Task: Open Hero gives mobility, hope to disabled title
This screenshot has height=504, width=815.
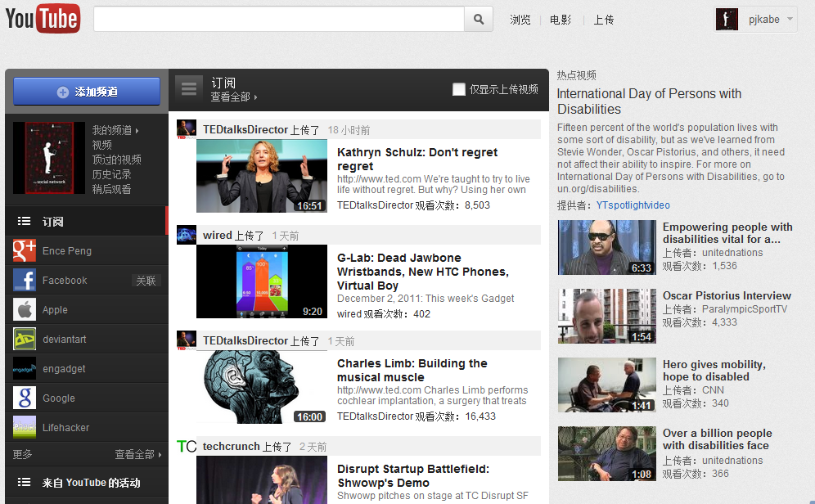Action: [714, 371]
